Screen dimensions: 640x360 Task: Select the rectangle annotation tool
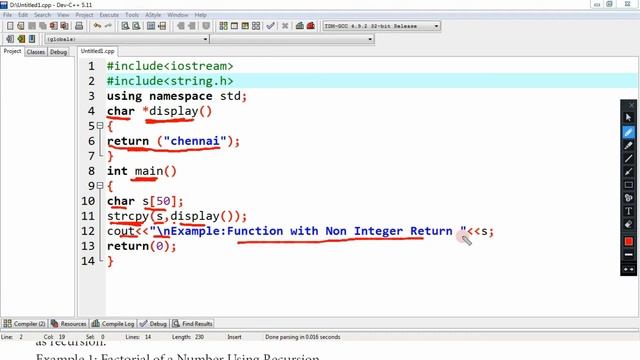(x=629, y=185)
